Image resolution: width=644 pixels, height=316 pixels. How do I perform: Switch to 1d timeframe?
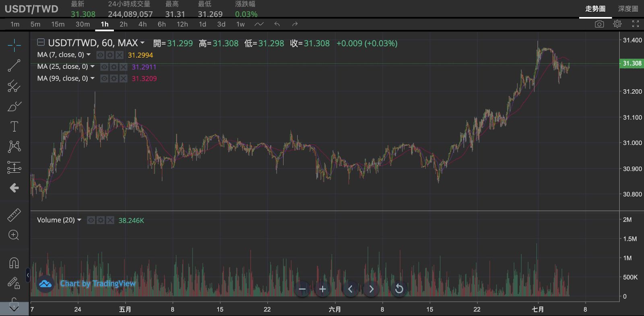tap(202, 24)
